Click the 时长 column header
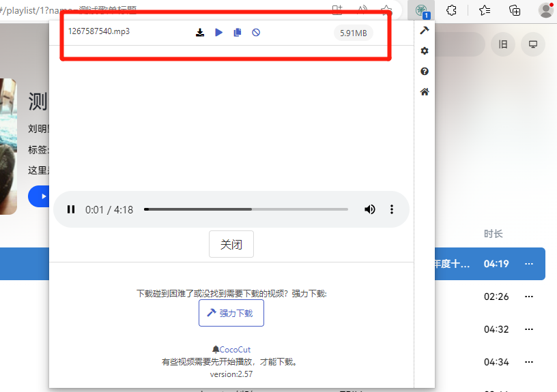Image resolution: width=557 pixels, height=392 pixels. pos(494,234)
